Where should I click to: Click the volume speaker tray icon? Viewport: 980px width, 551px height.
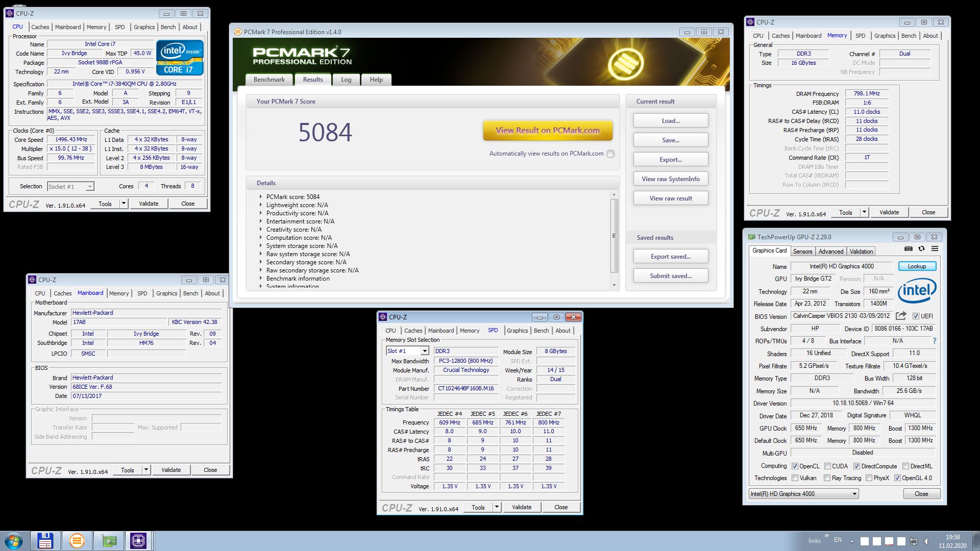[927, 541]
